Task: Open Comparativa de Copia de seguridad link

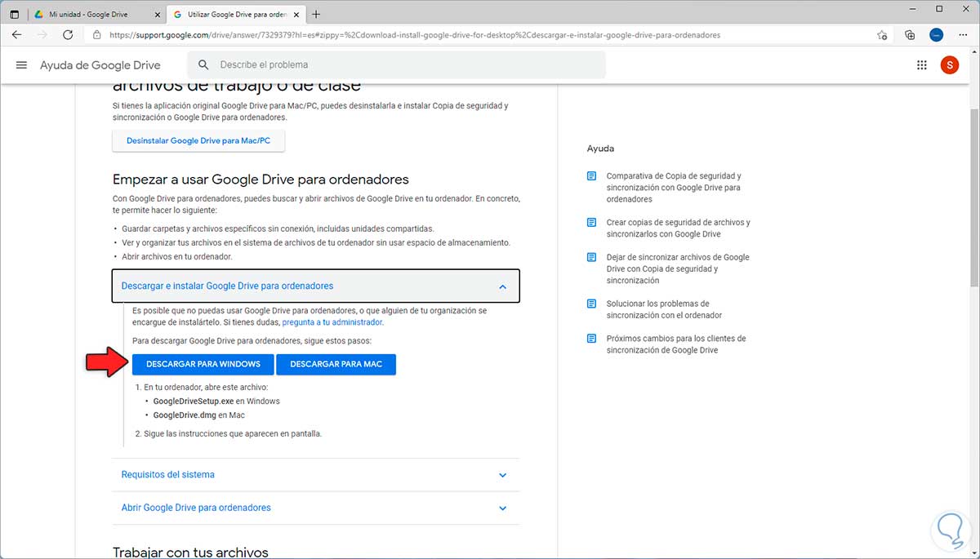Action: pyautogui.click(x=674, y=188)
